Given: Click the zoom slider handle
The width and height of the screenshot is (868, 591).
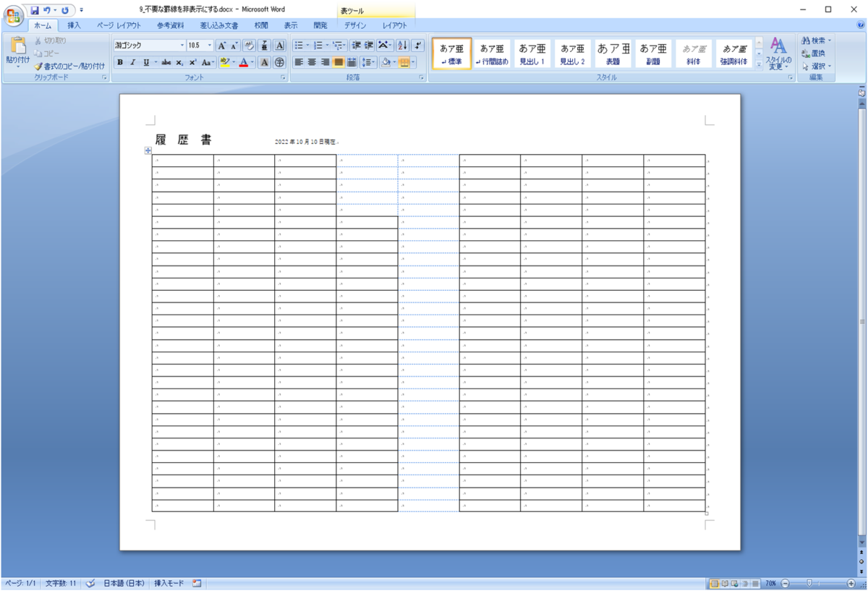Looking at the screenshot, I should 809,583.
